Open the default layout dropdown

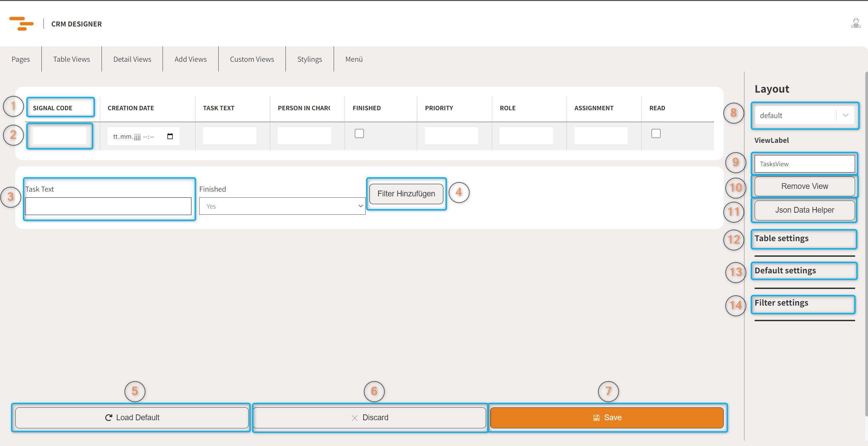coord(804,115)
